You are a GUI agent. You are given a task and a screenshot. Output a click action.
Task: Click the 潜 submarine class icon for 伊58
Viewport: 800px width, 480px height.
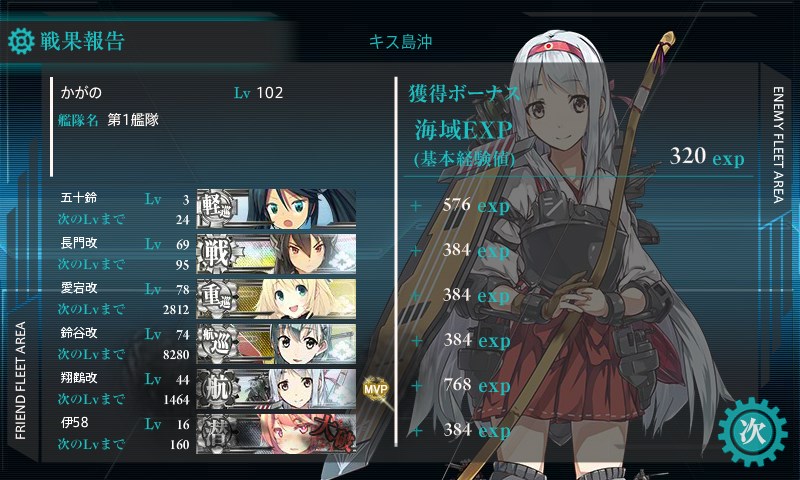[217, 434]
